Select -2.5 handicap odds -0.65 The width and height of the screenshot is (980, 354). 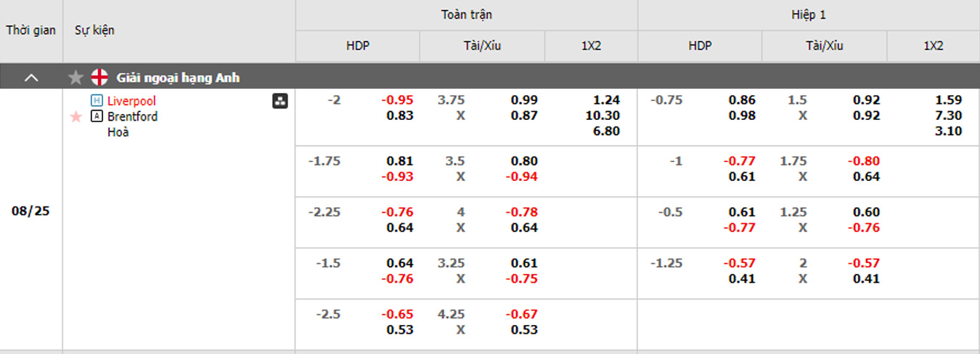pos(399,314)
